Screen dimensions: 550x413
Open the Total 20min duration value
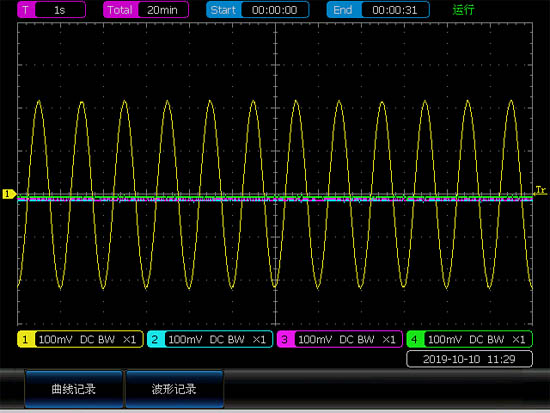(x=163, y=10)
